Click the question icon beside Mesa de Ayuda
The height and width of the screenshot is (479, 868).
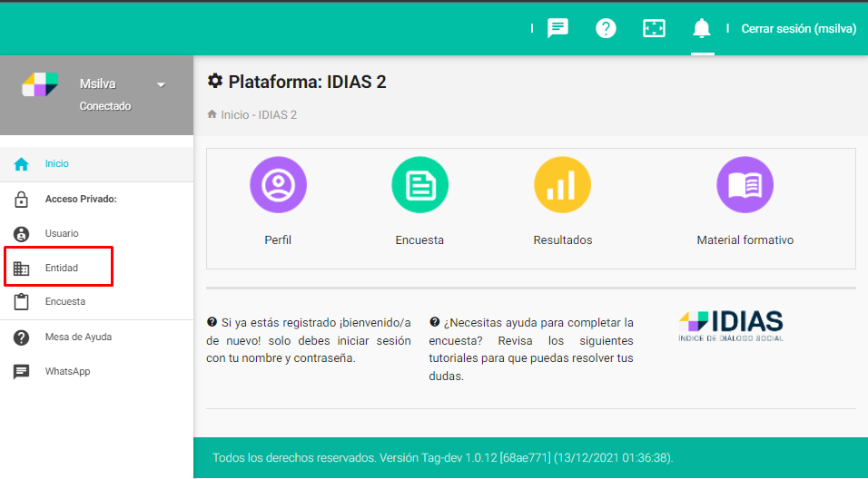click(x=21, y=337)
